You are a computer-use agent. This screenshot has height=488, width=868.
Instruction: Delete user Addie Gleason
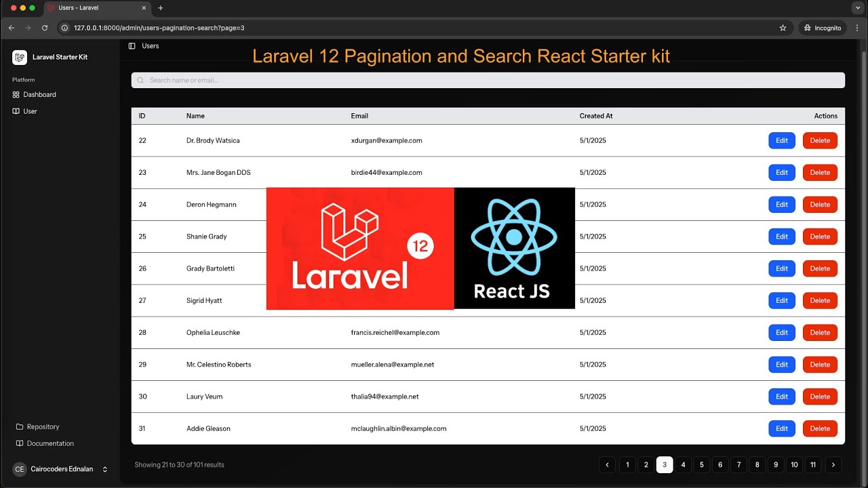click(820, 428)
